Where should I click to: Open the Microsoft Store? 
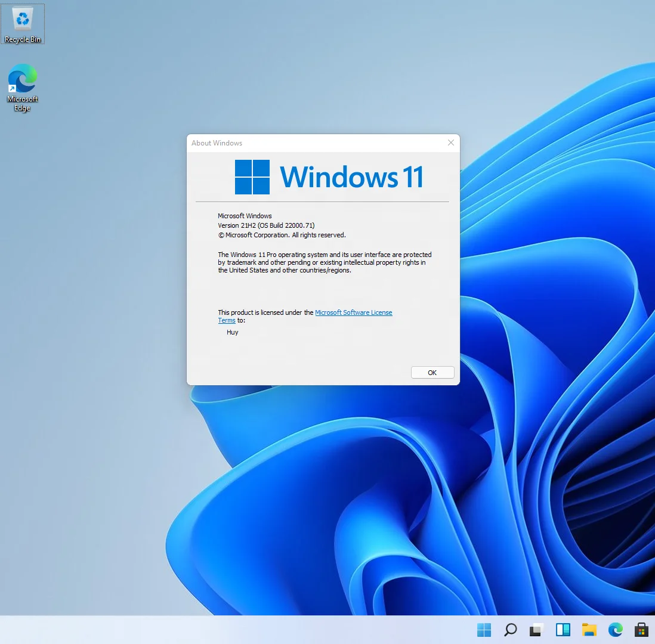coord(641,630)
